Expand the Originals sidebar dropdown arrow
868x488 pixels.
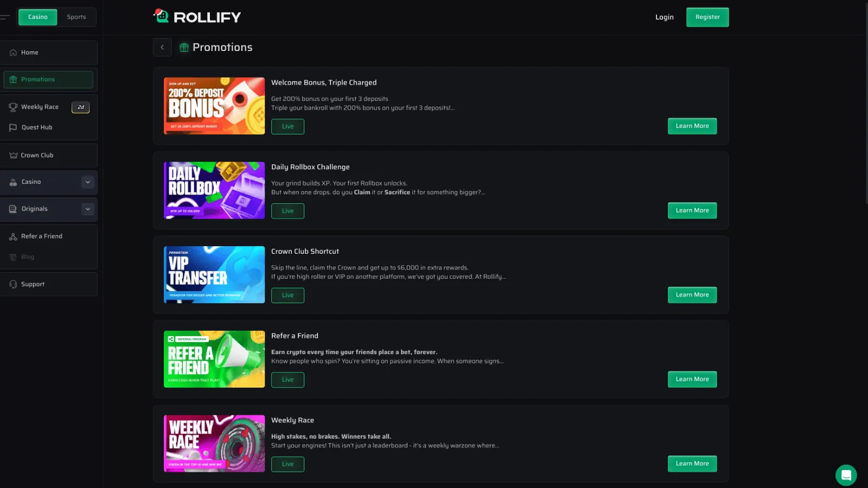[x=88, y=209]
